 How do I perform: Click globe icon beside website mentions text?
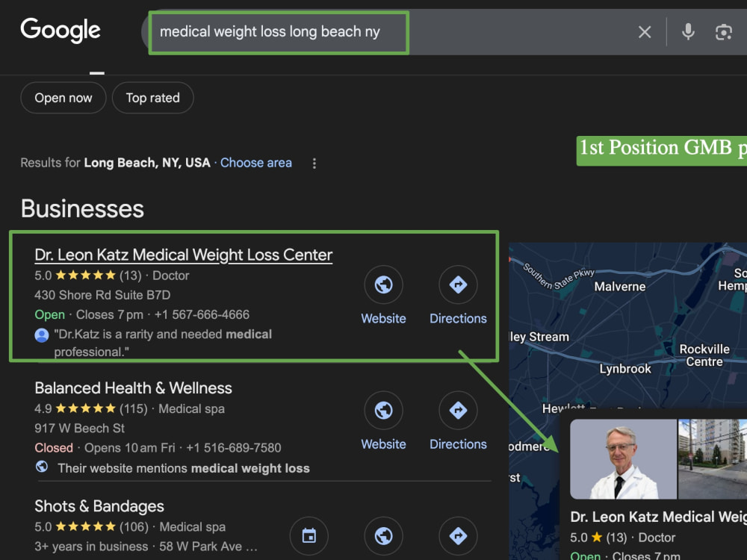tap(42, 467)
